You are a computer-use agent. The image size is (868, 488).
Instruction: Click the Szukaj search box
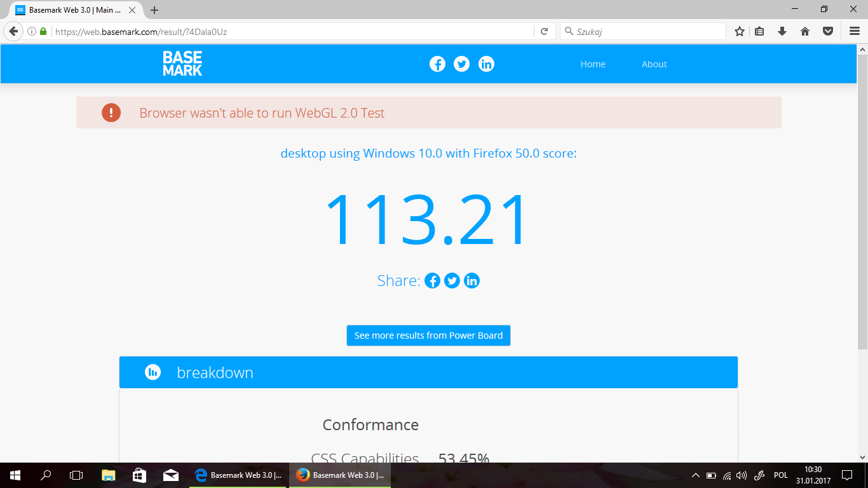click(642, 31)
